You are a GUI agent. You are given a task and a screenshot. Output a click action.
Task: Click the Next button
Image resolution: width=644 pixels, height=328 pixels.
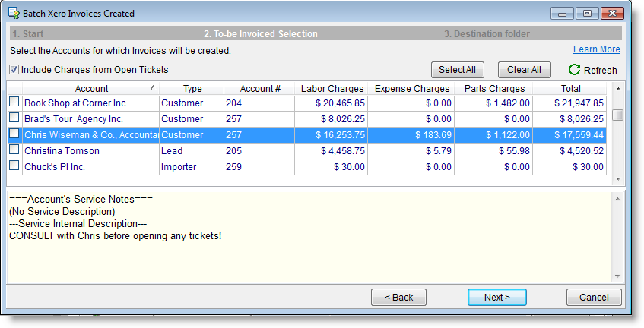tap(496, 297)
